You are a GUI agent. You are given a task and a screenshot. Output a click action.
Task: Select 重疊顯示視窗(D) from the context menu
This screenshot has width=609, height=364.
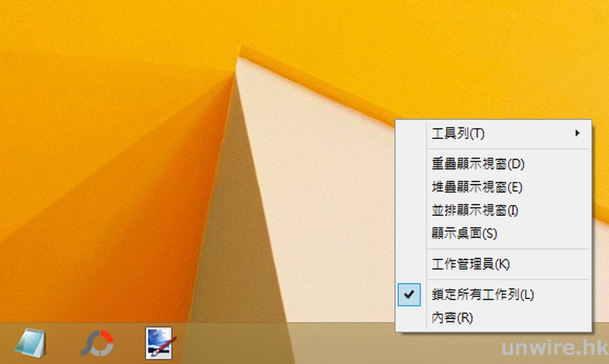pyautogui.click(x=478, y=164)
